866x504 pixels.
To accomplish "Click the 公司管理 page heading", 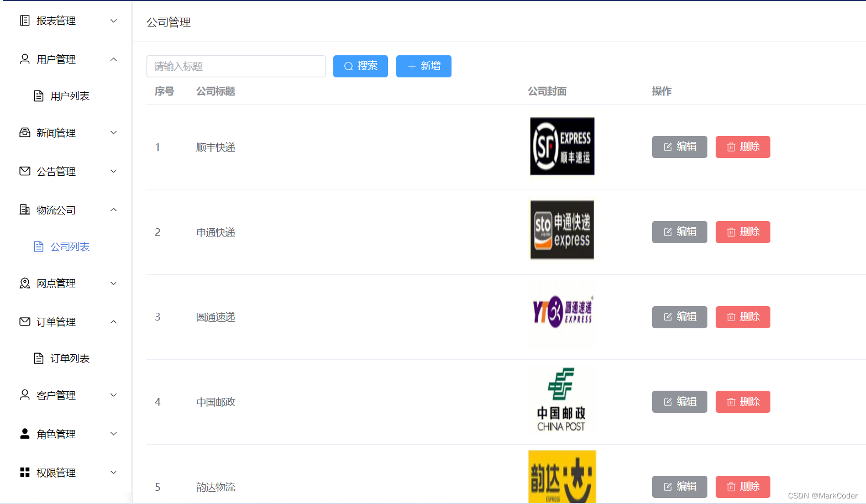I will [x=169, y=22].
